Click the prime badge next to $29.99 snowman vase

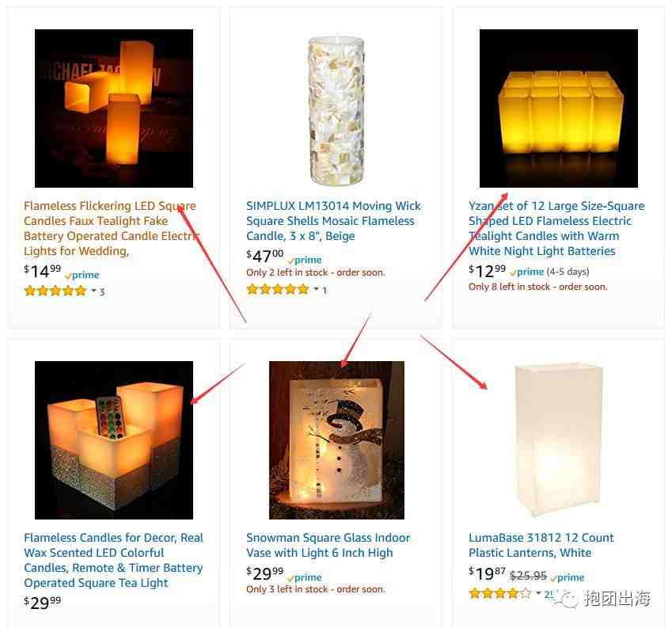coord(305,577)
